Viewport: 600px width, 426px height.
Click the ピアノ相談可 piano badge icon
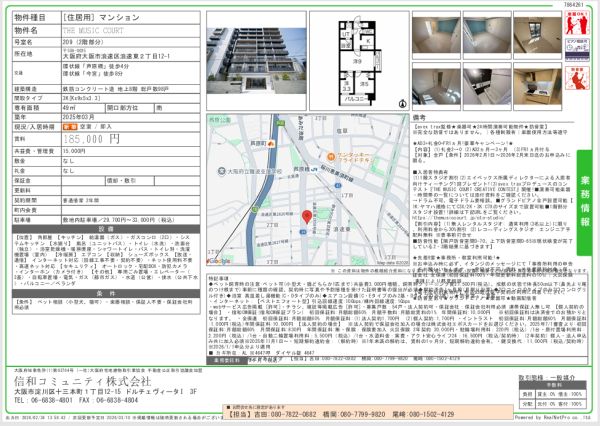577,49
